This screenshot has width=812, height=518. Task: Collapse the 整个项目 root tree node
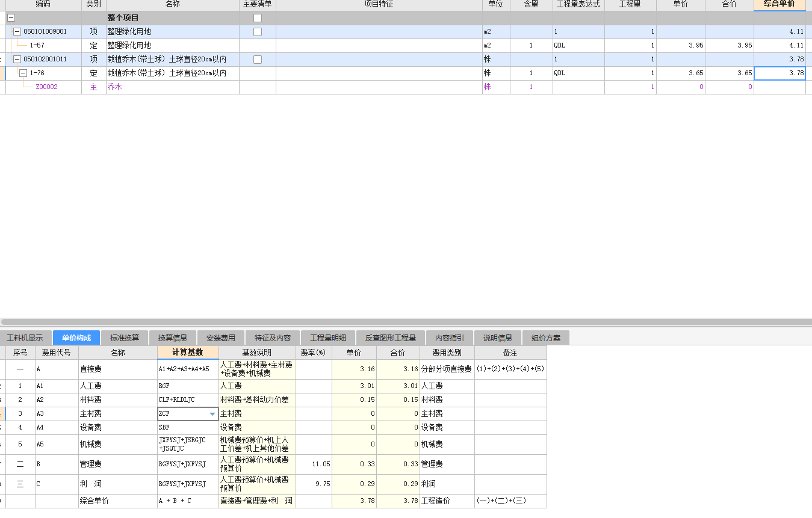pyautogui.click(x=11, y=18)
